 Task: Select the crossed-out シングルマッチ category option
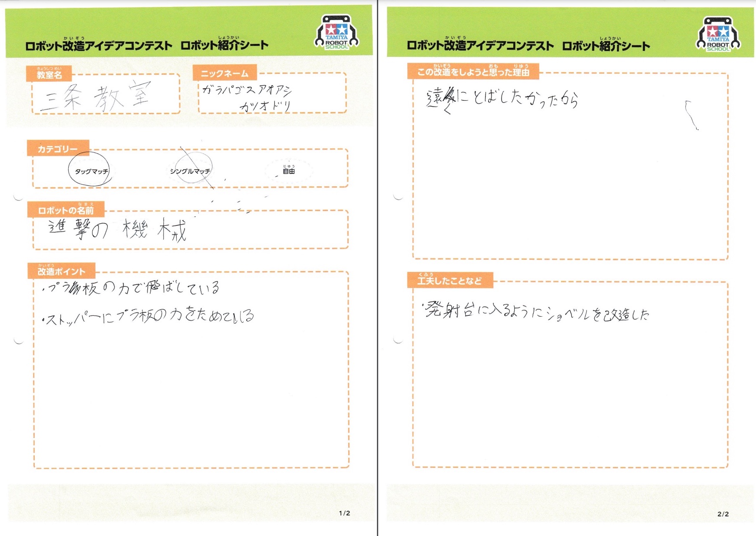(191, 170)
